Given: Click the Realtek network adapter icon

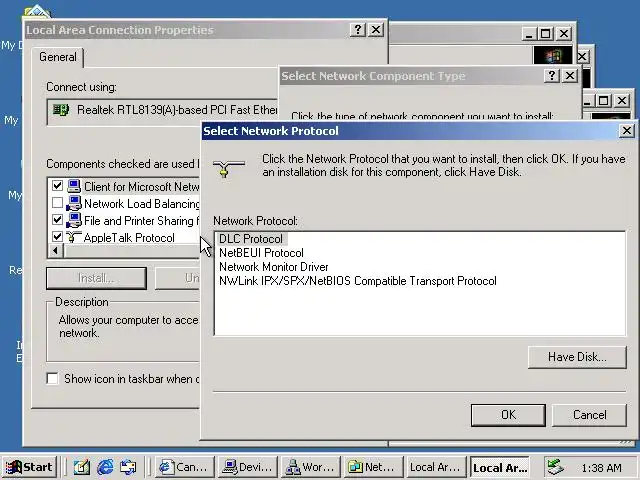Looking at the screenshot, I should [60, 109].
